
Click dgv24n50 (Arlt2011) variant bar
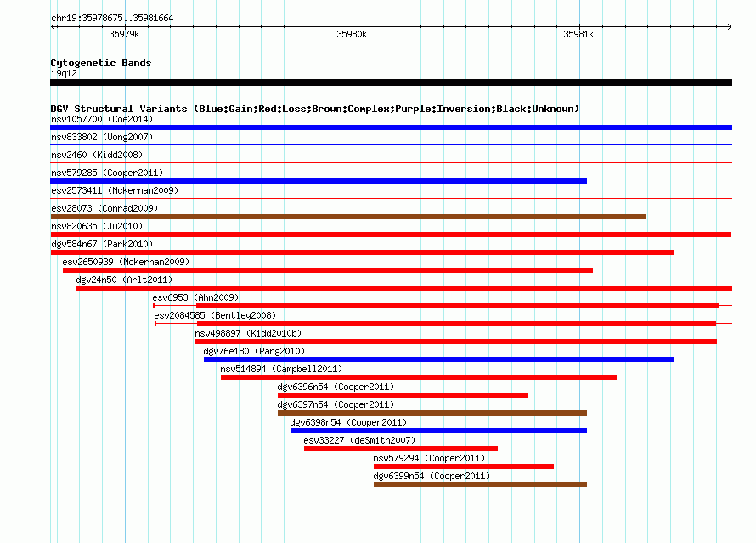point(404,288)
